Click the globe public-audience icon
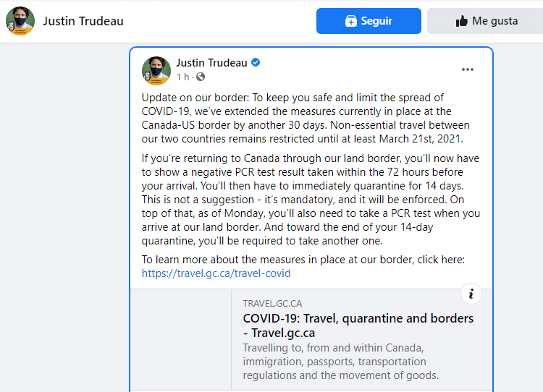 click(201, 77)
